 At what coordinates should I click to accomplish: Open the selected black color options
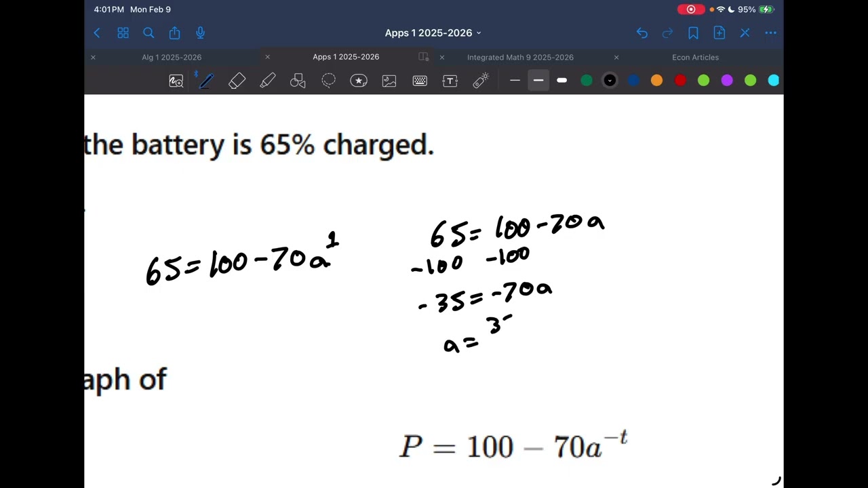pyautogui.click(x=610, y=81)
